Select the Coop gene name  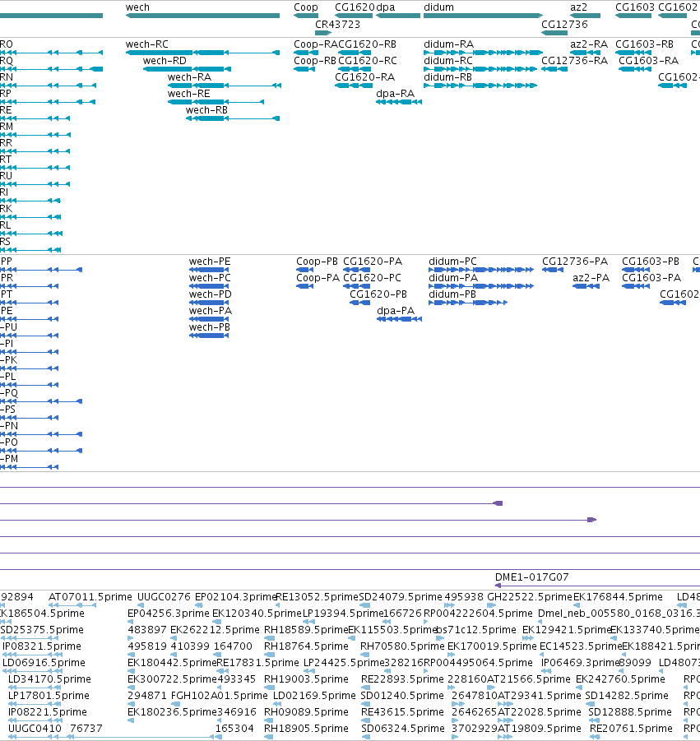point(306,7)
